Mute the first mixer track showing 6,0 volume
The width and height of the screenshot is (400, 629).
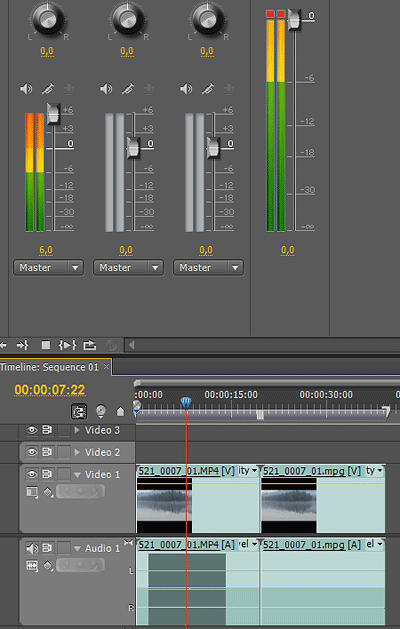tap(26, 89)
